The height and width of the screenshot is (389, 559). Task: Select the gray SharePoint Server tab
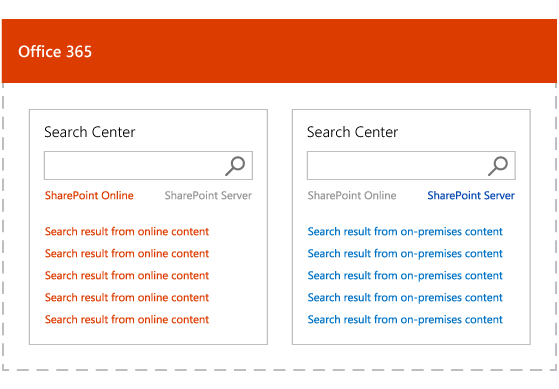208,195
